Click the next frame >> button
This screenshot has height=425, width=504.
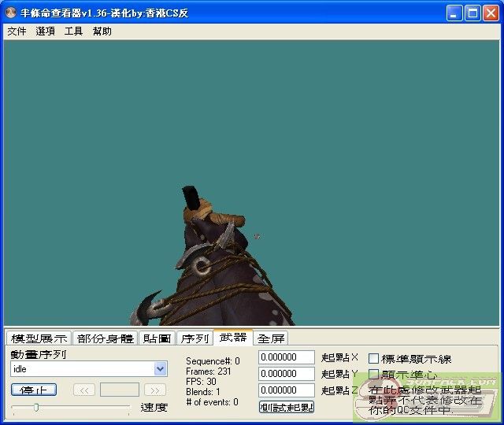(155, 390)
